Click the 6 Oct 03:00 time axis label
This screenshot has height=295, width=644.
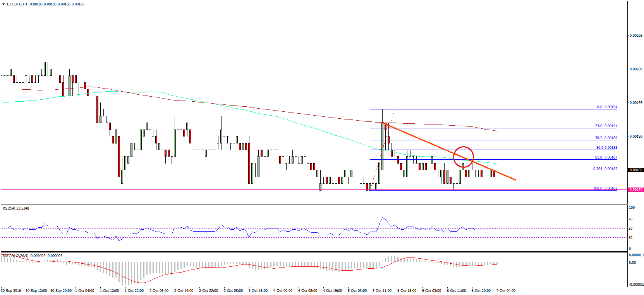pyautogui.click(x=432, y=291)
